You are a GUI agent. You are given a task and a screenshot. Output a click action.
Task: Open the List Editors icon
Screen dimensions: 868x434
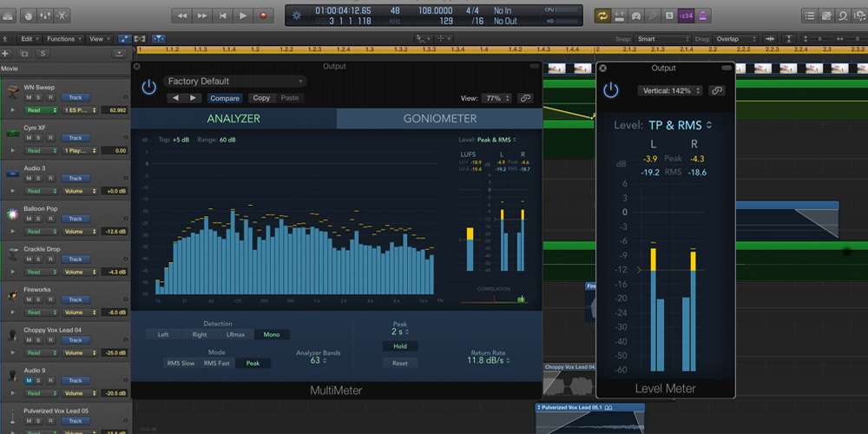point(810,16)
